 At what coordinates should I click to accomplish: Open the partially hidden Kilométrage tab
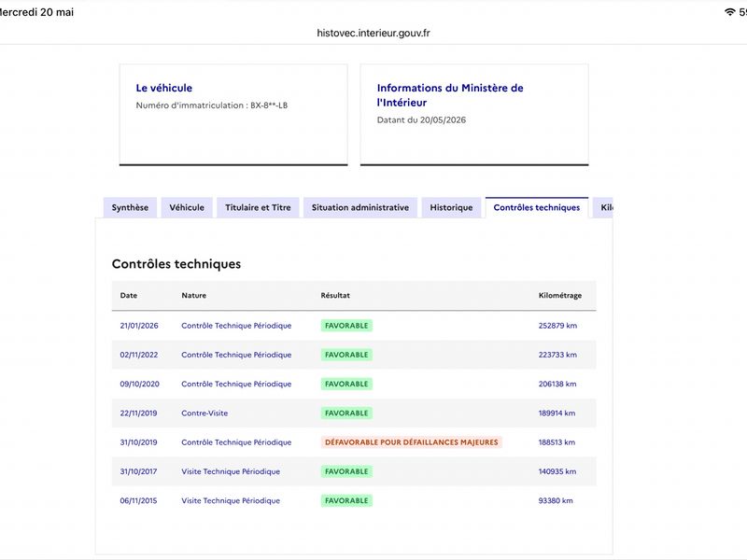[603, 207]
